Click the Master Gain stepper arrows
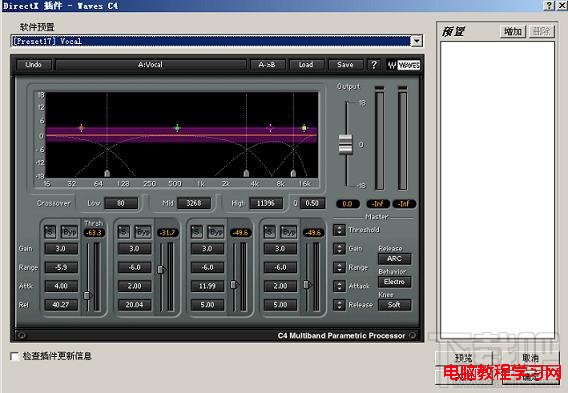 (339, 248)
